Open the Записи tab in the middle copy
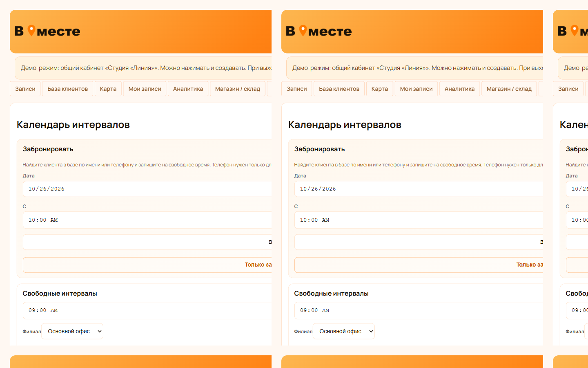Screen dimensions: 588x368 point(297,89)
